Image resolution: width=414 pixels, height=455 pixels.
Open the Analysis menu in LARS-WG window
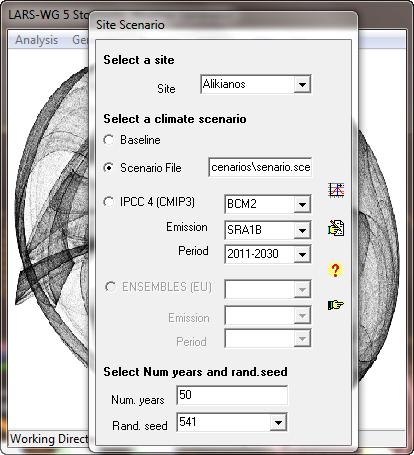pos(37,40)
